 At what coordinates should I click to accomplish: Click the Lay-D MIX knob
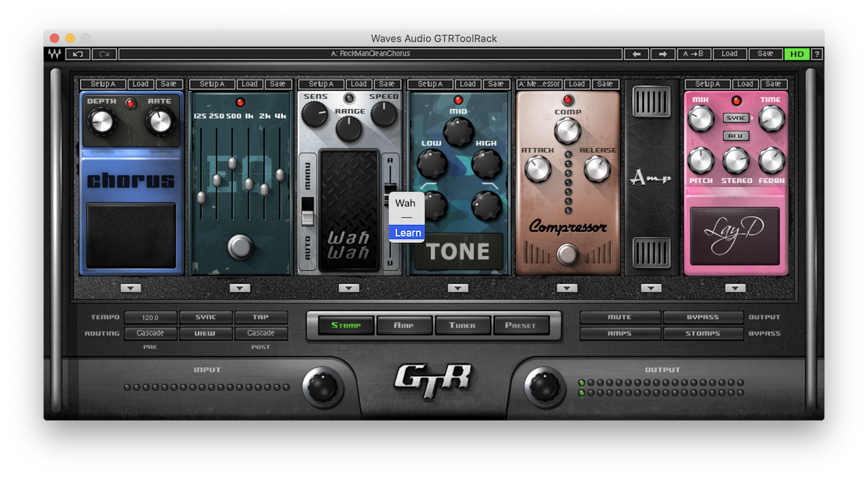coord(700,118)
